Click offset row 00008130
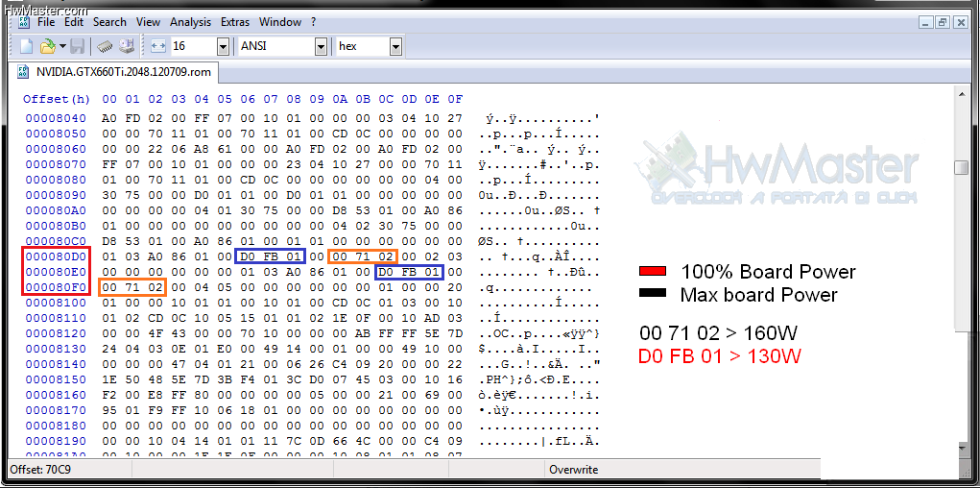Viewport: 980px width, 488px height. coord(56,349)
